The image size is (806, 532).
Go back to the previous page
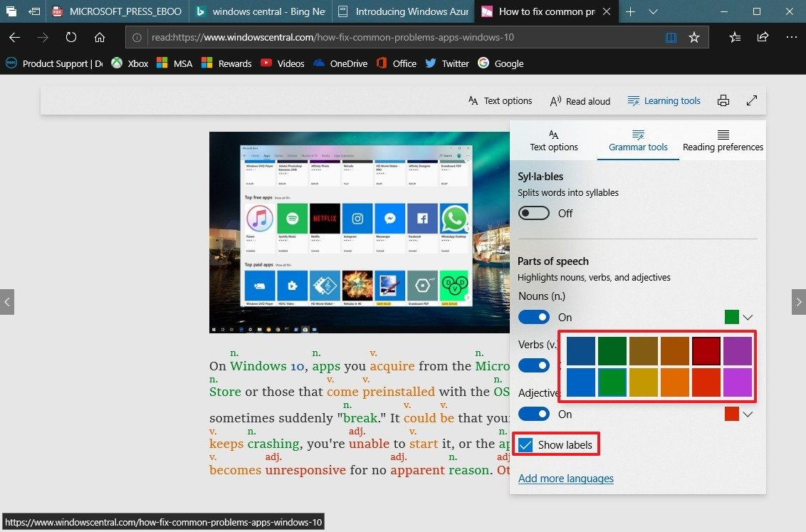(x=14, y=37)
